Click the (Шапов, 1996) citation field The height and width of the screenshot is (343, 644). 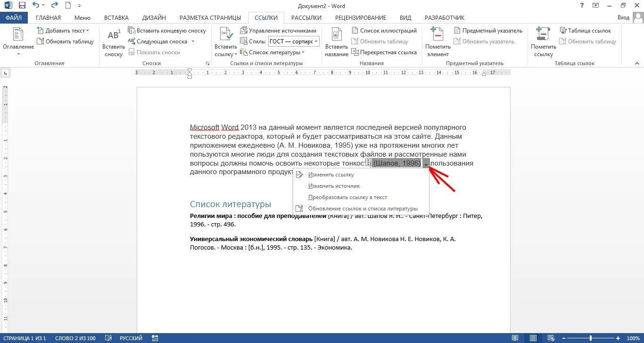pos(396,163)
